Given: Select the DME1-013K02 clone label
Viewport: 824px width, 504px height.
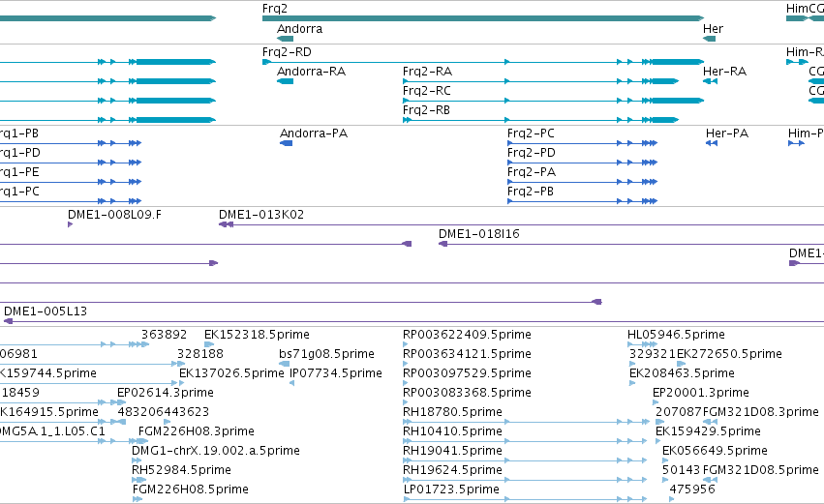Looking at the screenshot, I should pos(261,215).
